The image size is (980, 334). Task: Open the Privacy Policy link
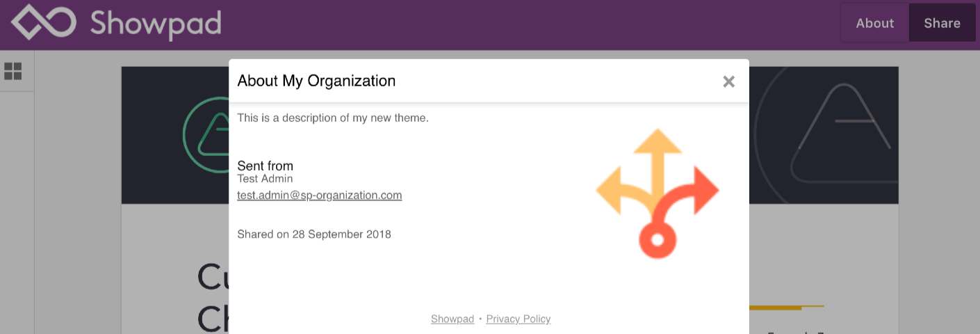click(x=518, y=319)
